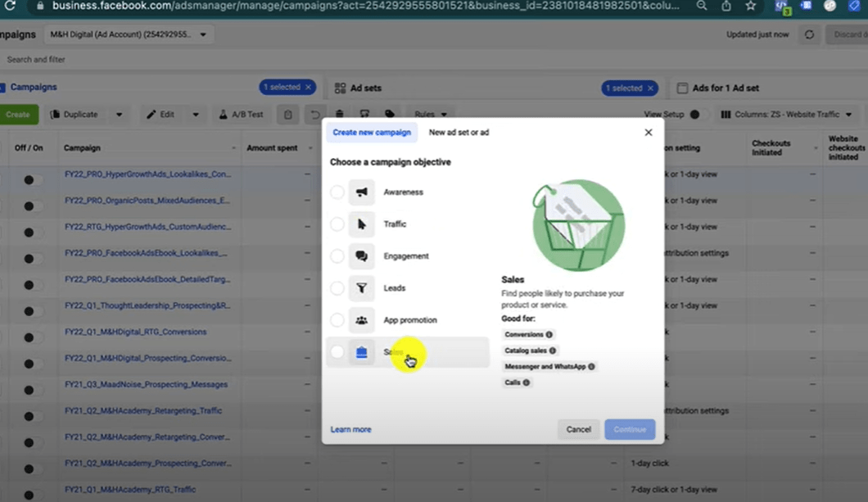Image resolution: width=868 pixels, height=502 pixels.
Task: Click the Engagement chat bubbles icon
Action: click(361, 256)
